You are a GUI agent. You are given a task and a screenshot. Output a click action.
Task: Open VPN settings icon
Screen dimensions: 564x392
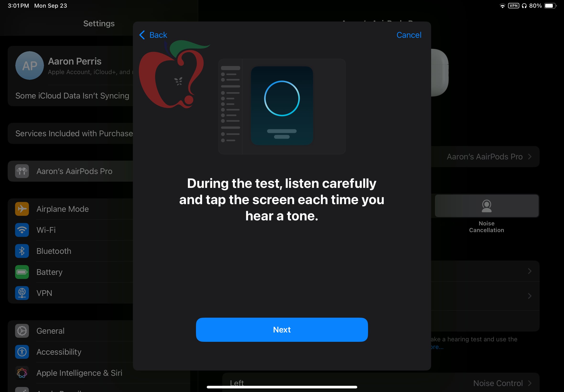(x=22, y=293)
